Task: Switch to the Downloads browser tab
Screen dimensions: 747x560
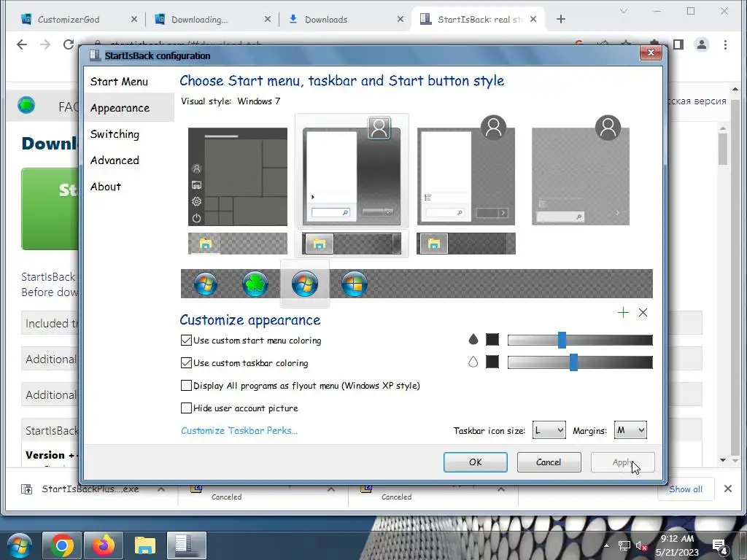Action: pyautogui.click(x=345, y=20)
